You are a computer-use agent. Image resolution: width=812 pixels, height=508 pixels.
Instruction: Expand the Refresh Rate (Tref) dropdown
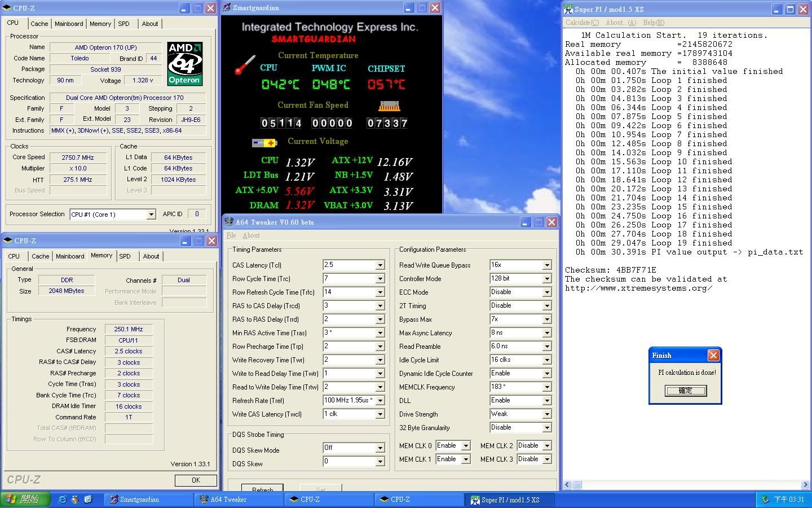click(x=380, y=401)
